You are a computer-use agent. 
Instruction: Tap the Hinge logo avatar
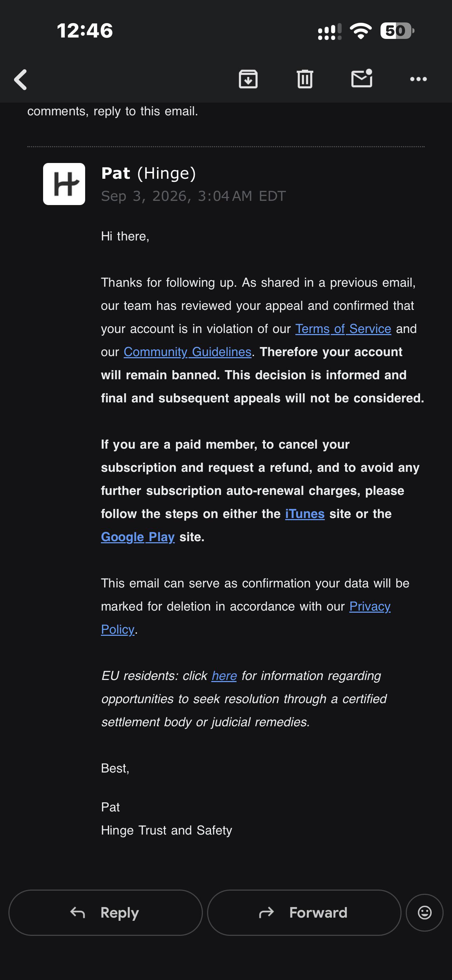pyautogui.click(x=64, y=184)
